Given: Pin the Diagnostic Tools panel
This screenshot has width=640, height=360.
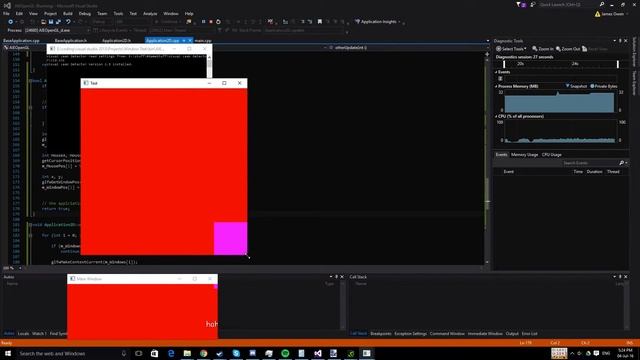Looking at the screenshot, I should 620,41.
